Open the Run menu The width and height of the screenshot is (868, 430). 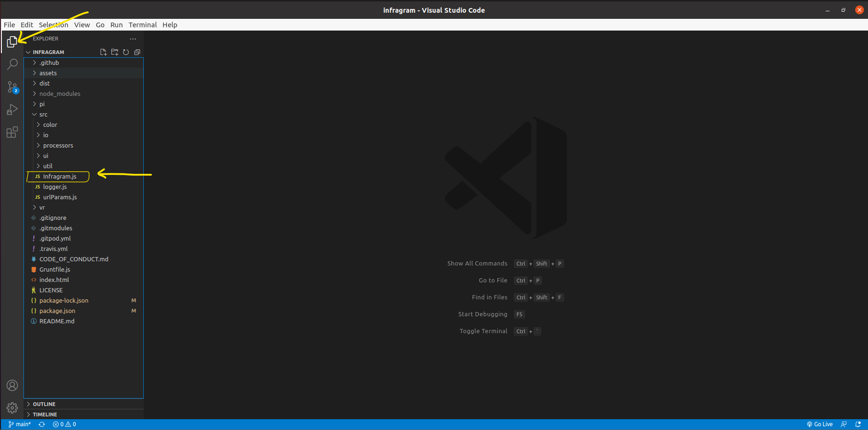click(116, 25)
